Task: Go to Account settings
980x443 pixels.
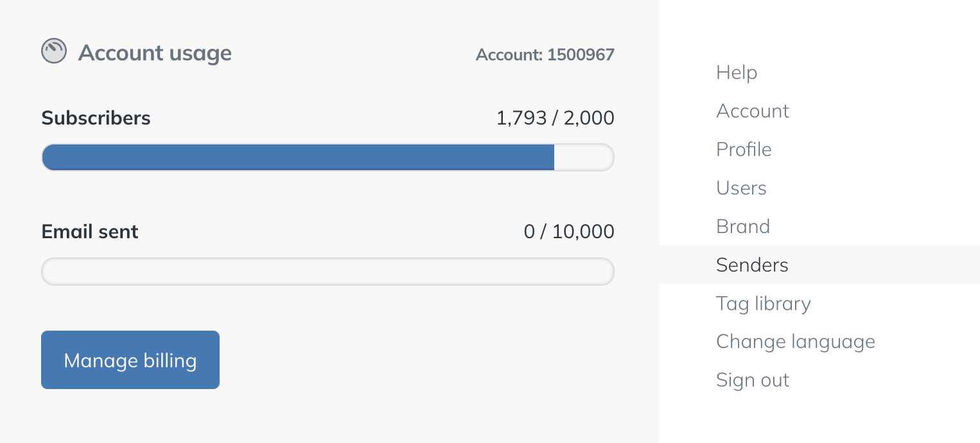Action: 752,111
